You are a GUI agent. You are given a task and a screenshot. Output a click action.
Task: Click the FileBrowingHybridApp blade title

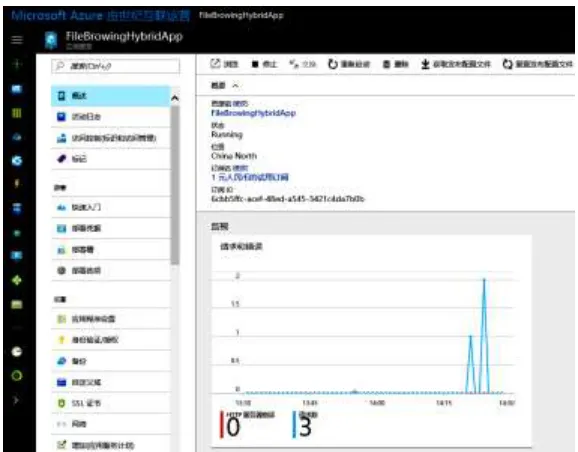coord(124,36)
